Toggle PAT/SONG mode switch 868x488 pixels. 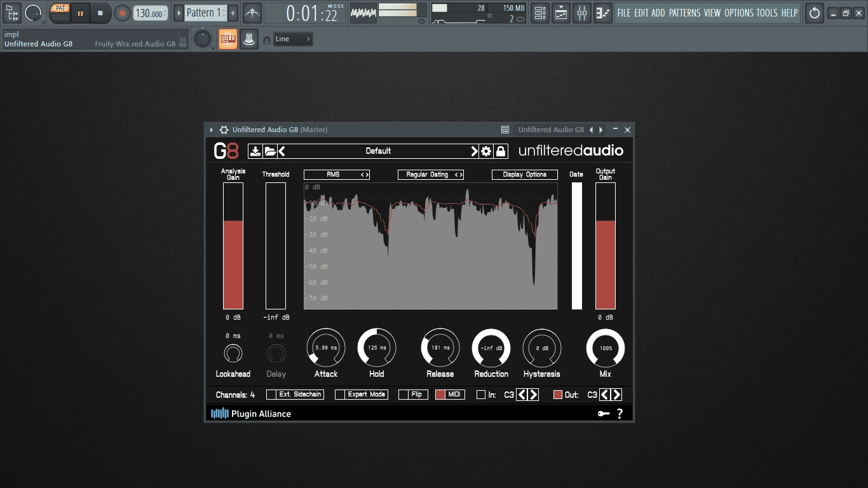(60, 13)
